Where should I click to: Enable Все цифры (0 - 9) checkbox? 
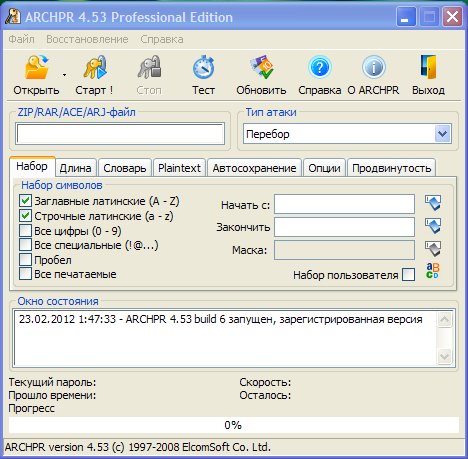[x=25, y=230]
